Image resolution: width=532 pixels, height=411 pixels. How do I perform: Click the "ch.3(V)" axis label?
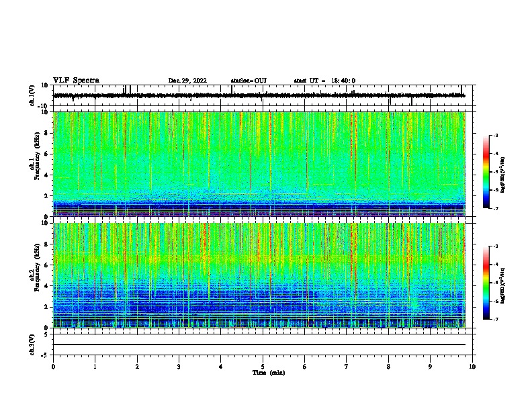32,345
